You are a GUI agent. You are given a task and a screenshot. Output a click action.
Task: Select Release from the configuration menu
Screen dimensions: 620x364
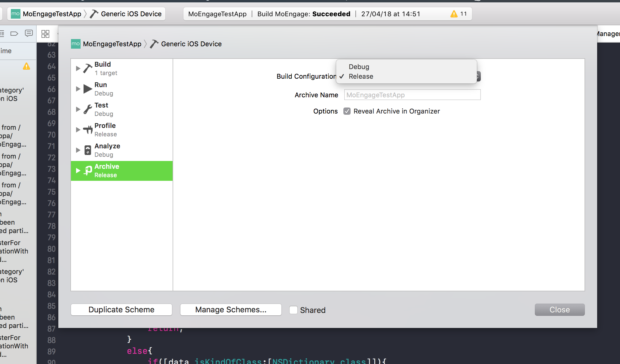click(361, 76)
